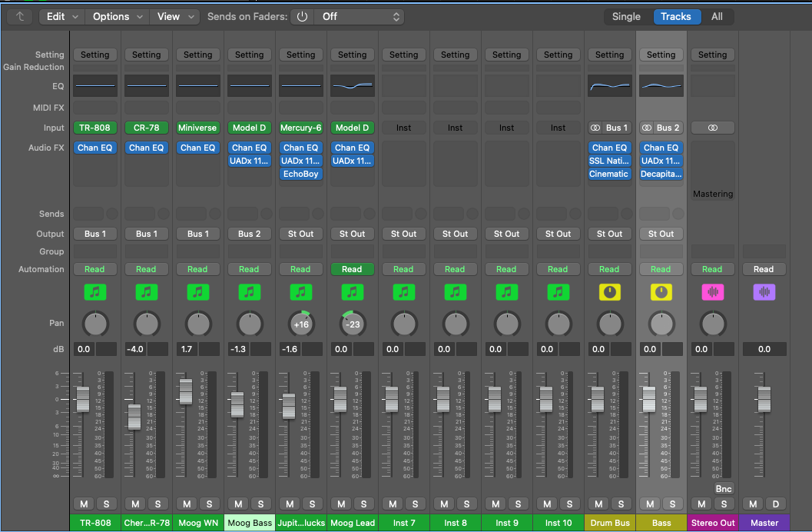Click the Moog Bass volume fader
The width and height of the screenshot is (812, 532).
[237, 404]
